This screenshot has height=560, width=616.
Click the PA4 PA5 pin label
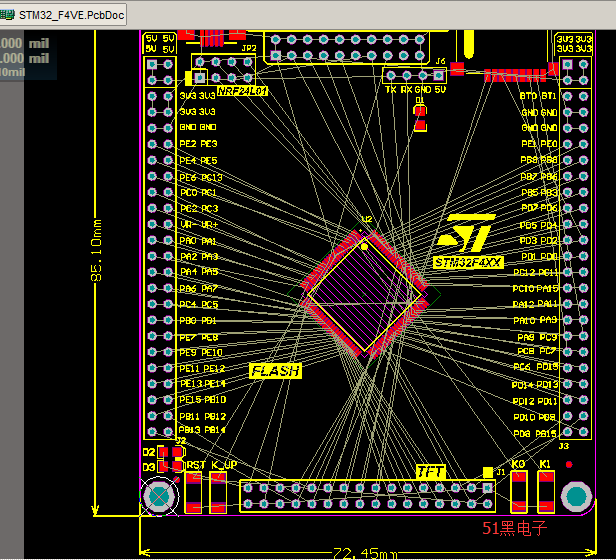tap(199, 272)
